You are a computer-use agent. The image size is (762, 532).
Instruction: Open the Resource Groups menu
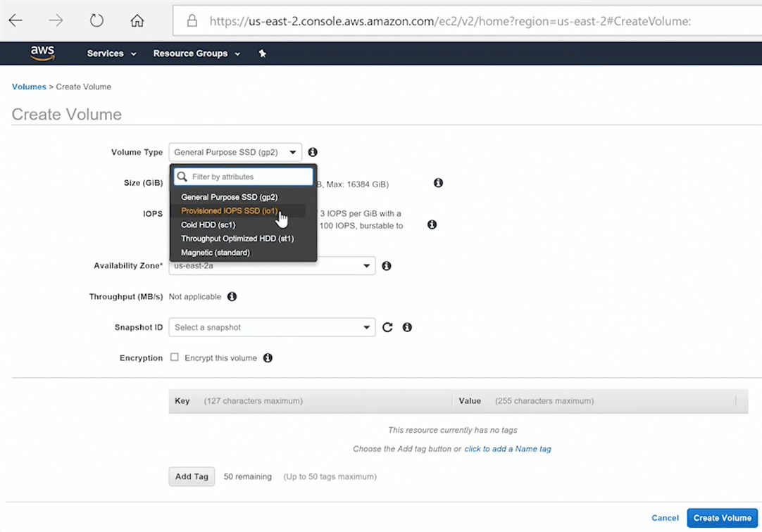196,53
